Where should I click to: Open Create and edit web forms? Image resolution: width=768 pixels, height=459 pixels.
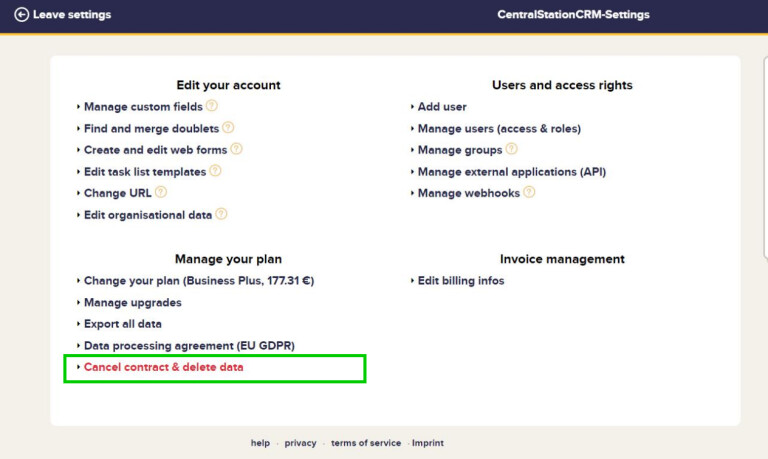tap(155, 150)
